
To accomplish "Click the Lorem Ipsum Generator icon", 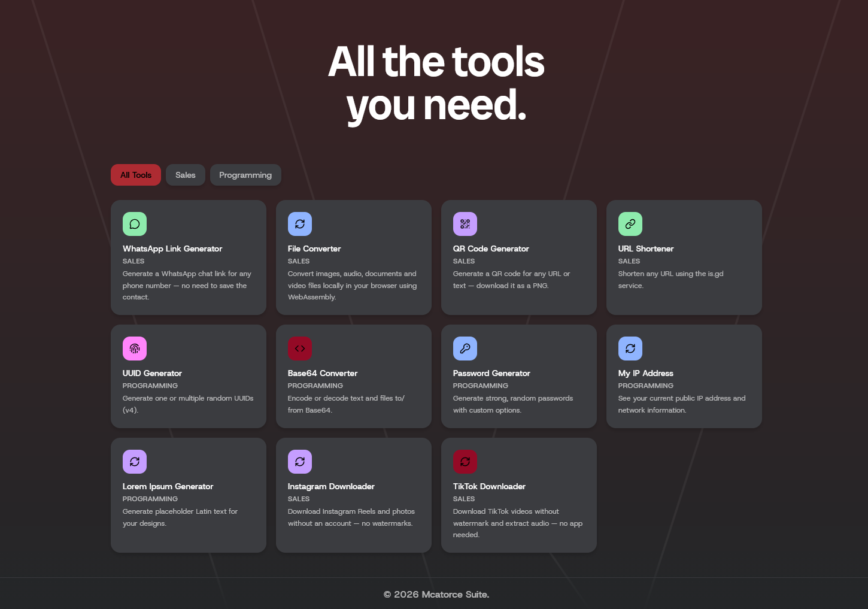I will (x=135, y=462).
